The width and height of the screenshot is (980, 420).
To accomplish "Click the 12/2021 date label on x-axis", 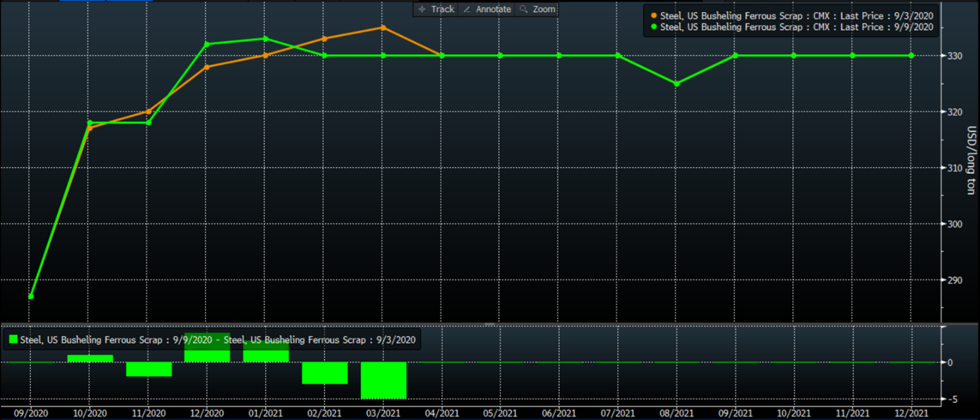I will (x=911, y=413).
